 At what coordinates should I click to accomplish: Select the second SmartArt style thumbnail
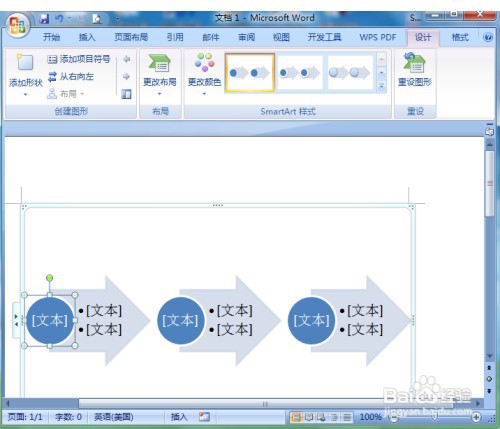[299, 73]
